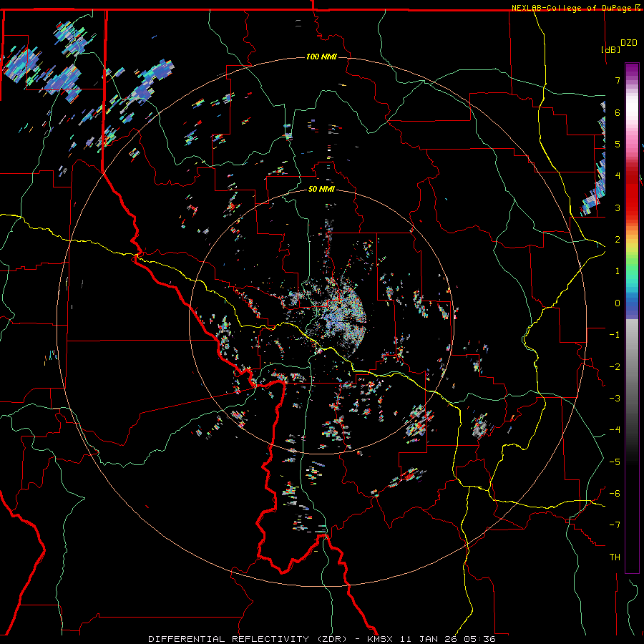Click the -2 value on the color scale

coord(615,366)
